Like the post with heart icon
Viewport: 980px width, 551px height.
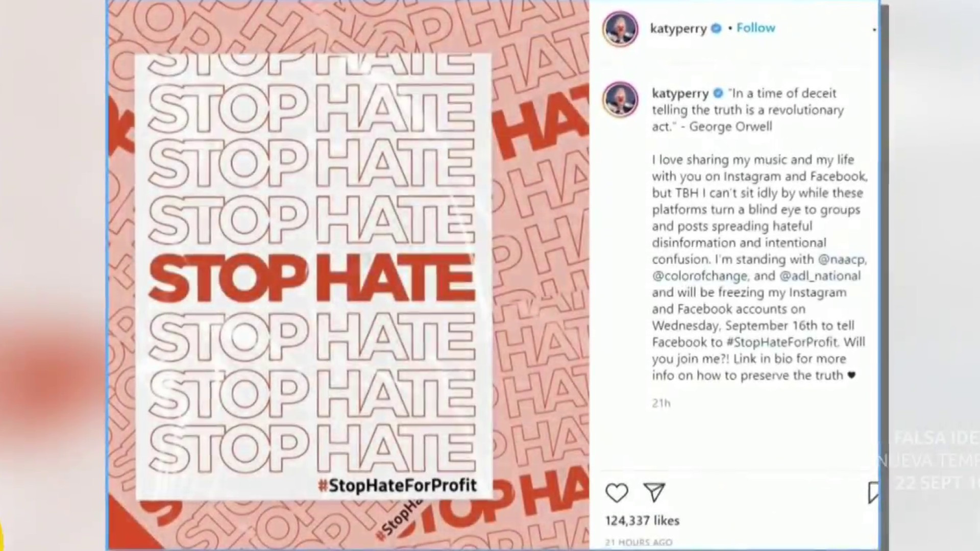[x=617, y=493]
